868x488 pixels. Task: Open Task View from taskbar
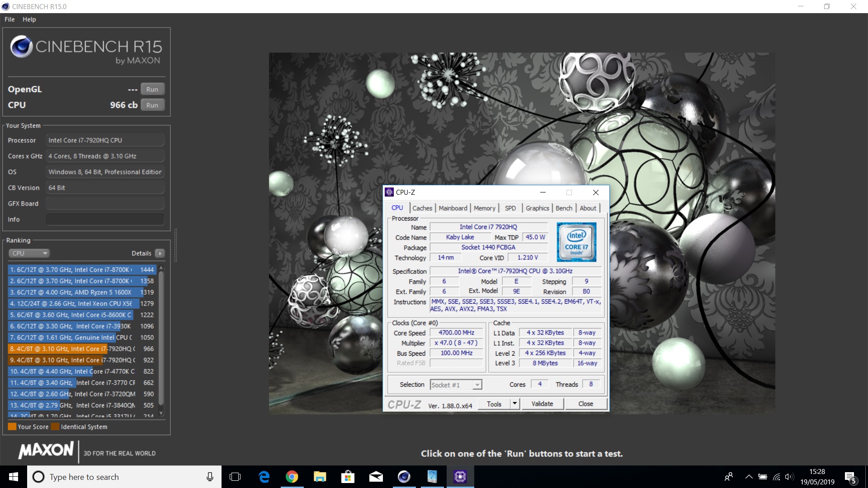coord(235,477)
